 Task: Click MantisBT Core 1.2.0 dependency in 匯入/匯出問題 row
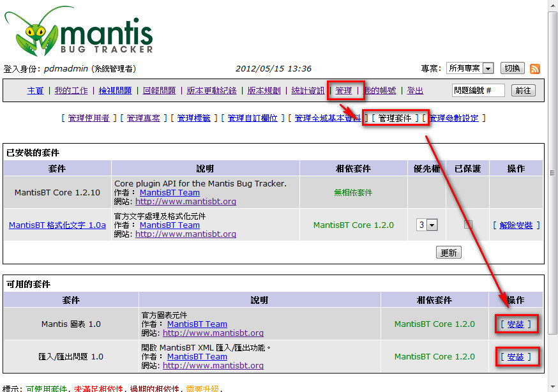click(x=435, y=356)
